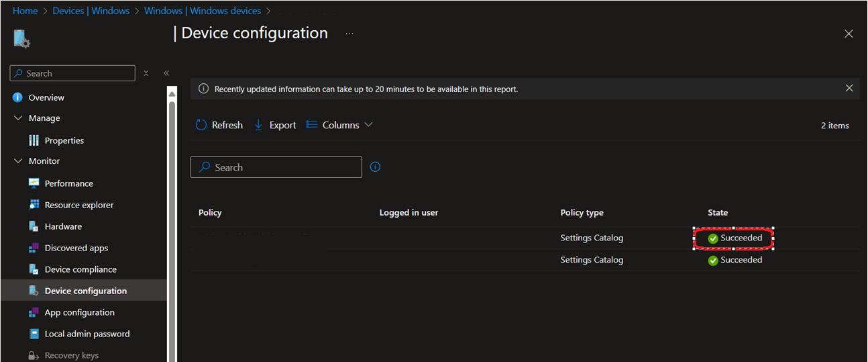
Task: Open Windows | Windows devices breadcrumb
Action: [203, 11]
